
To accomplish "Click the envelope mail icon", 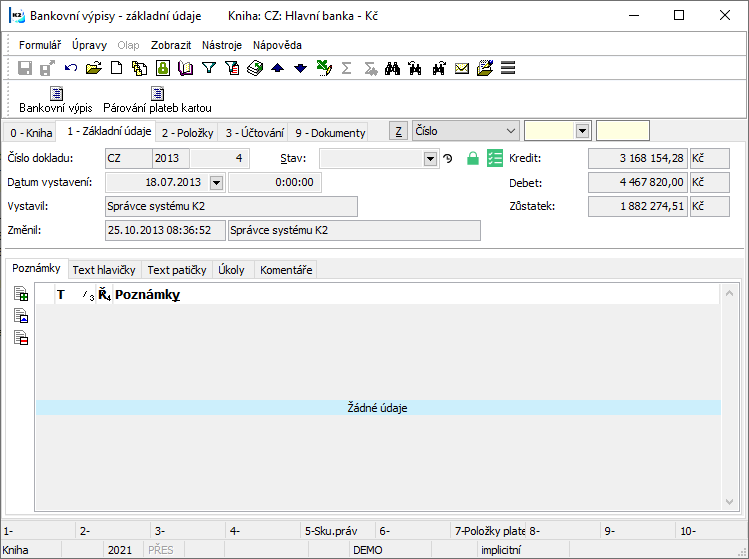I will [462, 68].
